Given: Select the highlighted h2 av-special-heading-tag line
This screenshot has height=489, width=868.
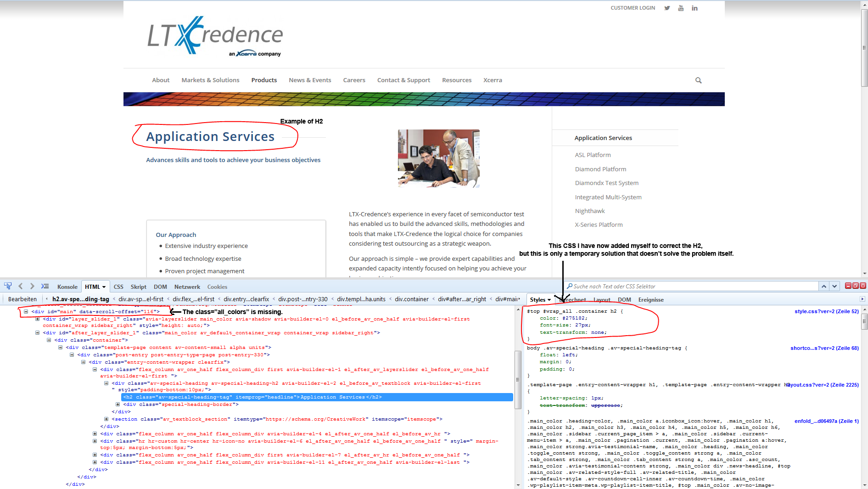Looking at the screenshot, I should 317,397.
